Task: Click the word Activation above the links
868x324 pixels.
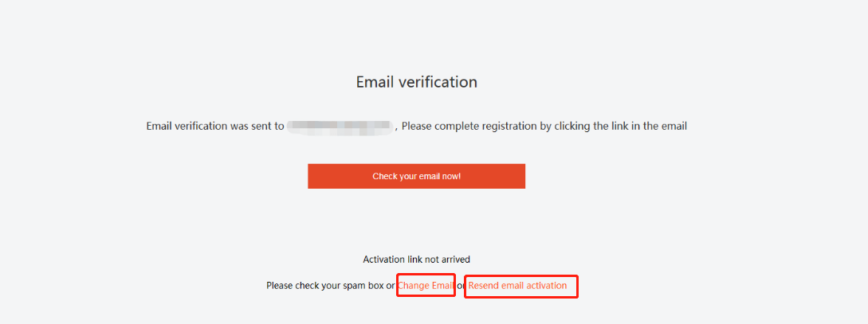Action: tap(382, 259)
